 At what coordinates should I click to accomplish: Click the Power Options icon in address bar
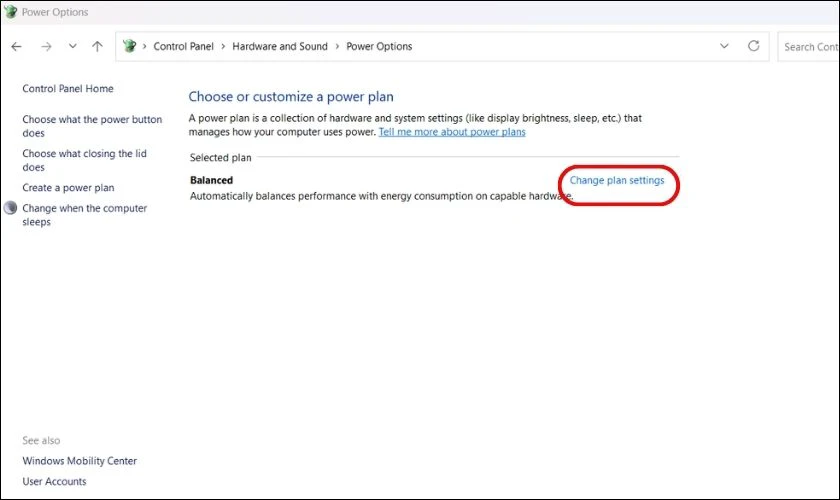(x=129, y=46)
